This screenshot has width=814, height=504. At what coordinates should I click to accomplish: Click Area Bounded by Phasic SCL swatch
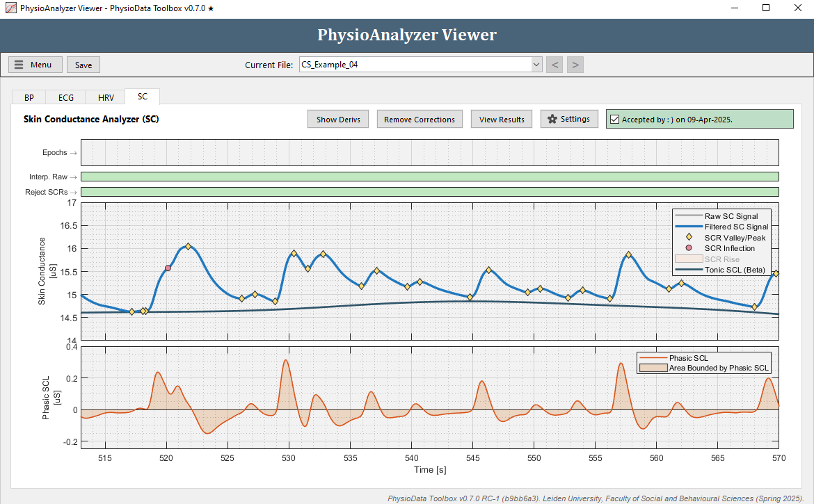[653, 368]
